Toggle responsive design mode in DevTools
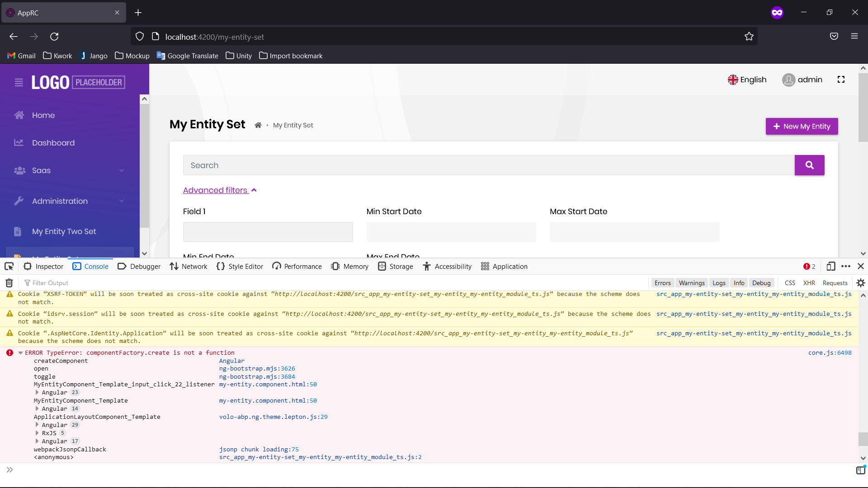Screen dimensions: 868x488 pyautogui.click(x=831, y=266)
